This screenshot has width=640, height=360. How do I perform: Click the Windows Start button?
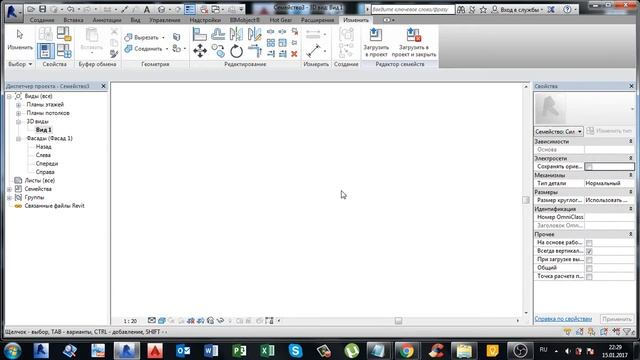click(13, 351)
